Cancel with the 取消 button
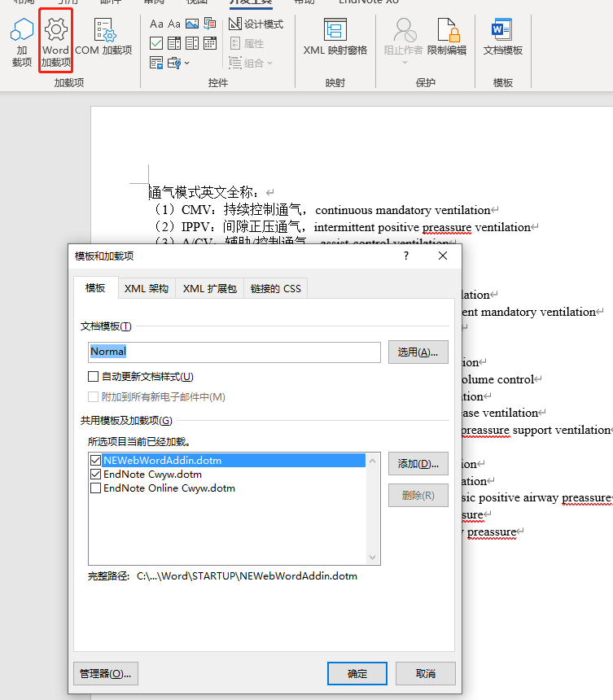613x700 pixels. click(x=426, y=674)
